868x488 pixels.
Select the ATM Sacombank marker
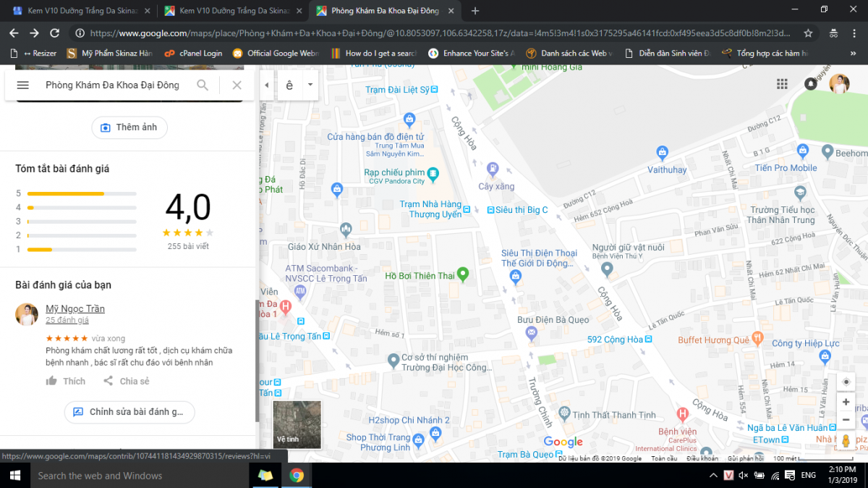click(300, 291)
